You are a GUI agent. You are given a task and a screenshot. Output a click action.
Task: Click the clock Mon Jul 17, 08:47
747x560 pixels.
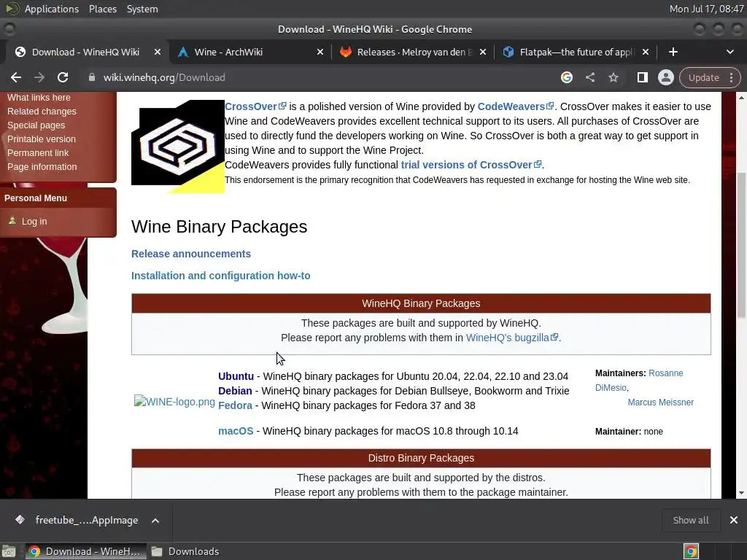(706, 9)
